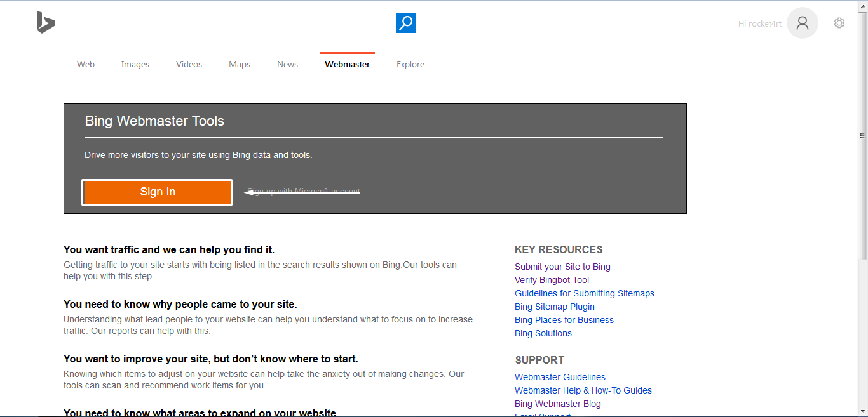The image size is (868, 417).
Task: Click the vertical scrollbar thumb
Action: click(862, 135)
